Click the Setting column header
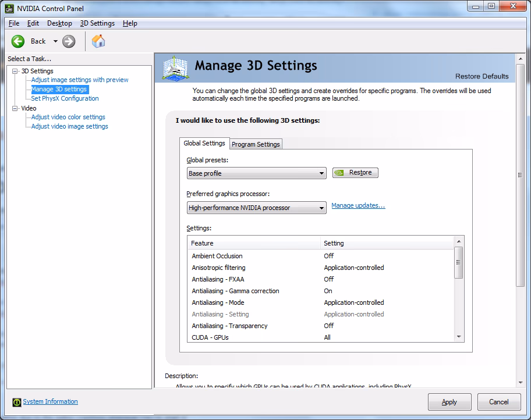 387,243
